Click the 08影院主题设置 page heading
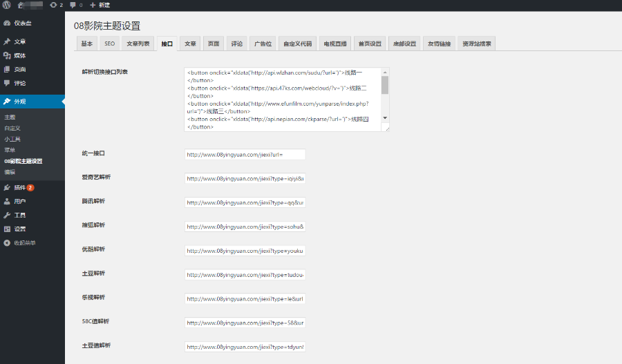Screen dimensions: 622x364 pos(107,26)
